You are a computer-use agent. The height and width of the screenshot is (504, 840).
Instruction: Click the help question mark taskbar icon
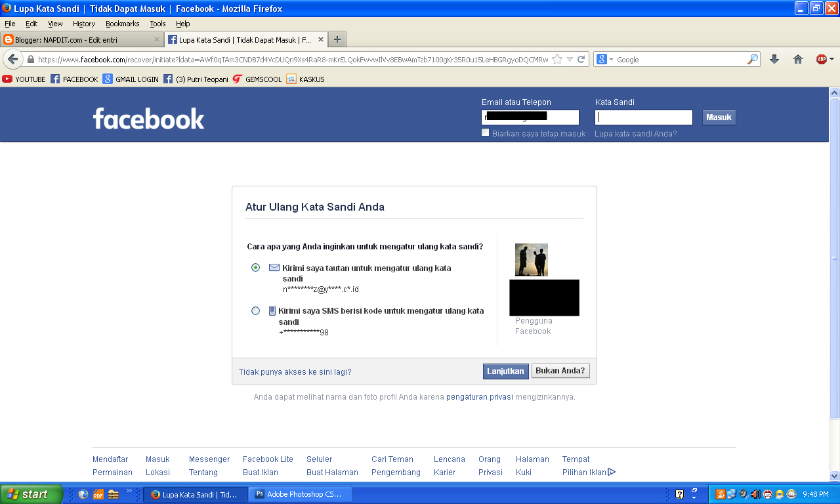(x=680, y=494)
